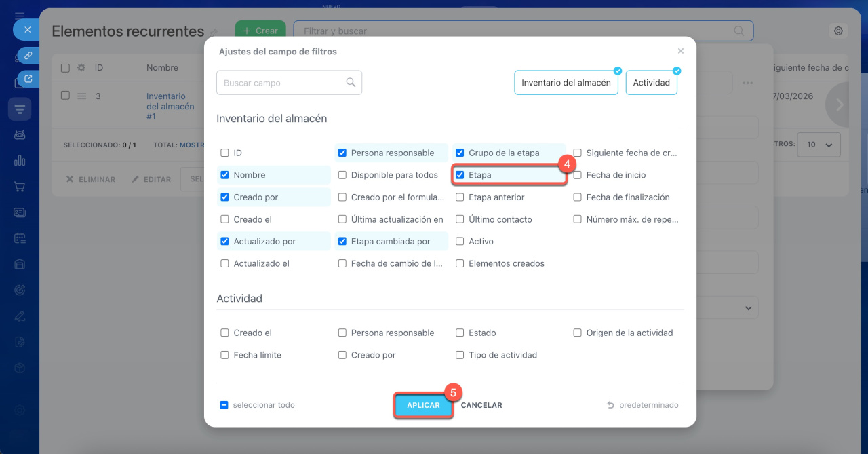Select the Actividad section tab

[651, 83]
